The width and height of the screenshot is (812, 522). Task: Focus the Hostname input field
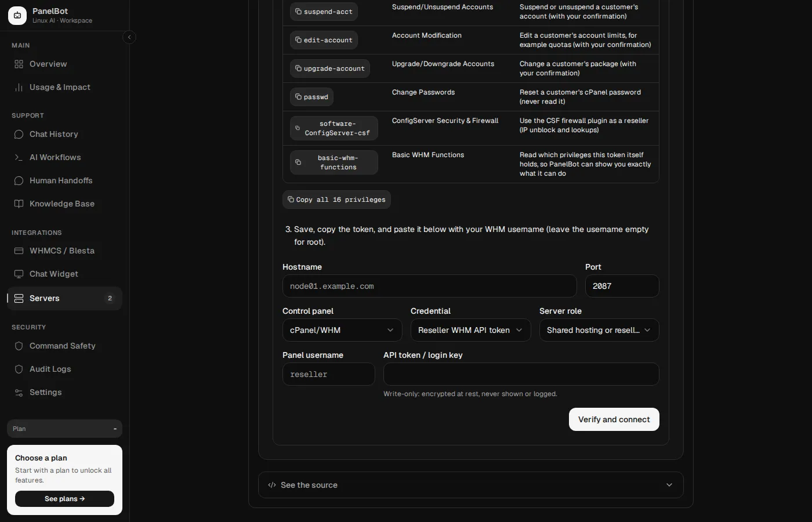pos(429,286)
